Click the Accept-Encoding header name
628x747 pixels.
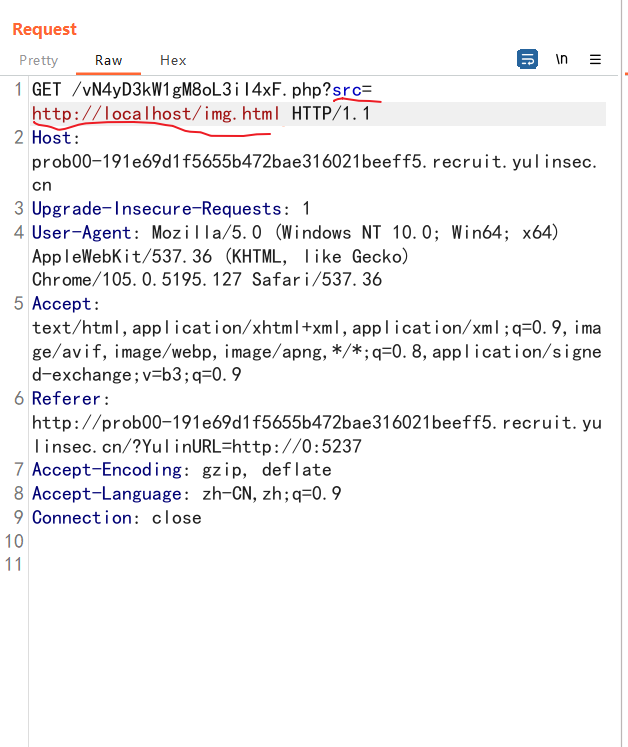coord(107,470)
